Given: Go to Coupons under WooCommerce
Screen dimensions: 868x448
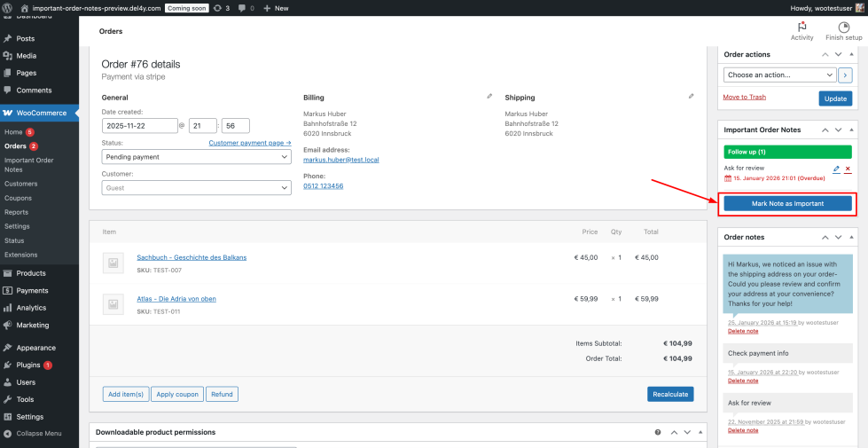Looking at the screenshot, I should click(x=18, y=199).
